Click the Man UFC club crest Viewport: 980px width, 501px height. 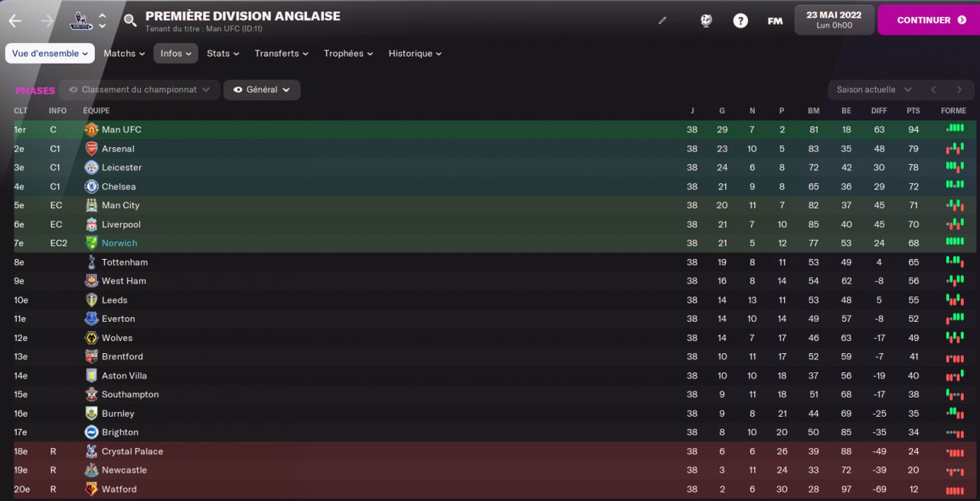[x=91, y=129]
